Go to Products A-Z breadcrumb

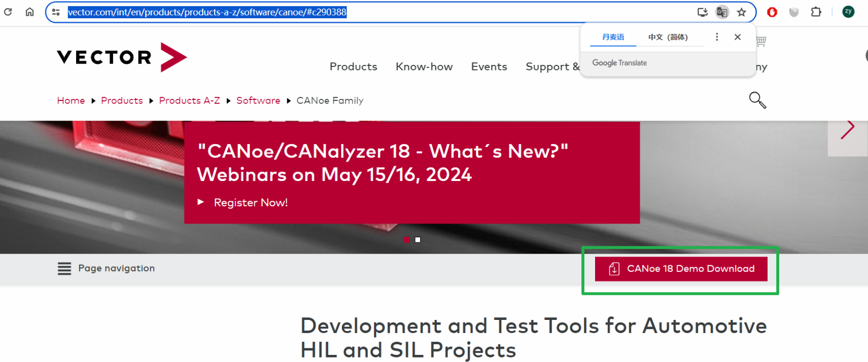click(190, 100)
